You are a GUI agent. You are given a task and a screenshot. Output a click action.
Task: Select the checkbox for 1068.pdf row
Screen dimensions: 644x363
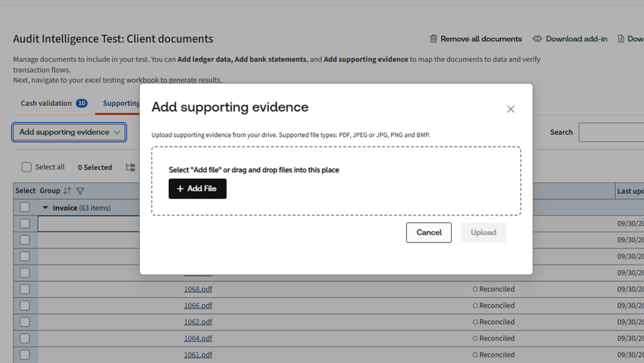[x=25, y=289]
